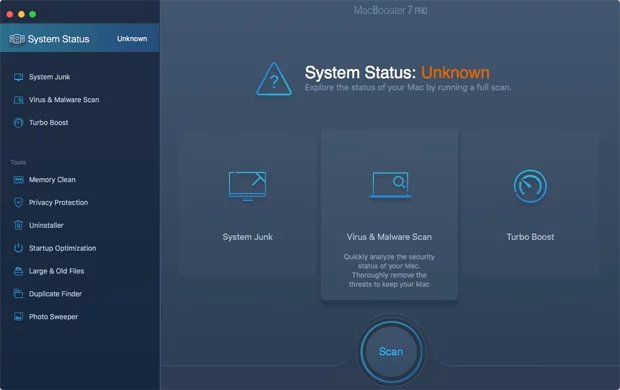
Task: Click the System Status camera icon
Action: 17,39
